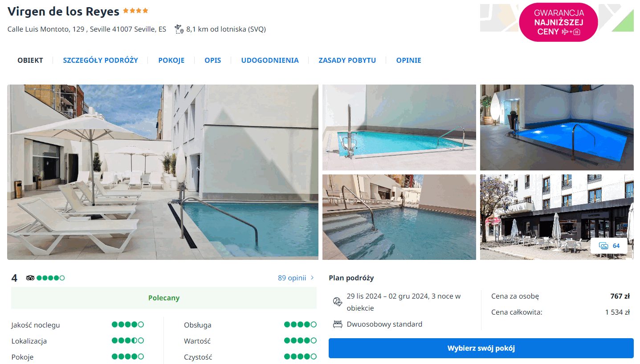The width and height of the screenshot is (640, 364).
Task: Click the travel plan flight-and-hotel icon
Action: 338,302
